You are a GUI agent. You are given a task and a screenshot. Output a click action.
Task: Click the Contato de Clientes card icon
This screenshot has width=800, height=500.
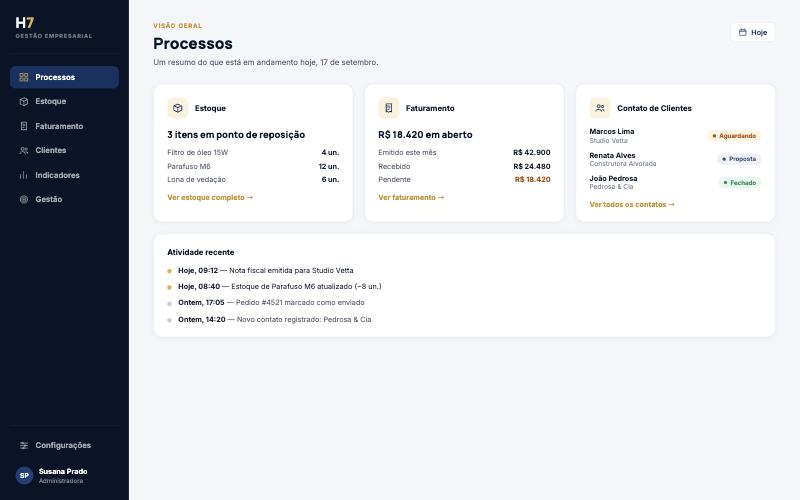pos(600,108)
